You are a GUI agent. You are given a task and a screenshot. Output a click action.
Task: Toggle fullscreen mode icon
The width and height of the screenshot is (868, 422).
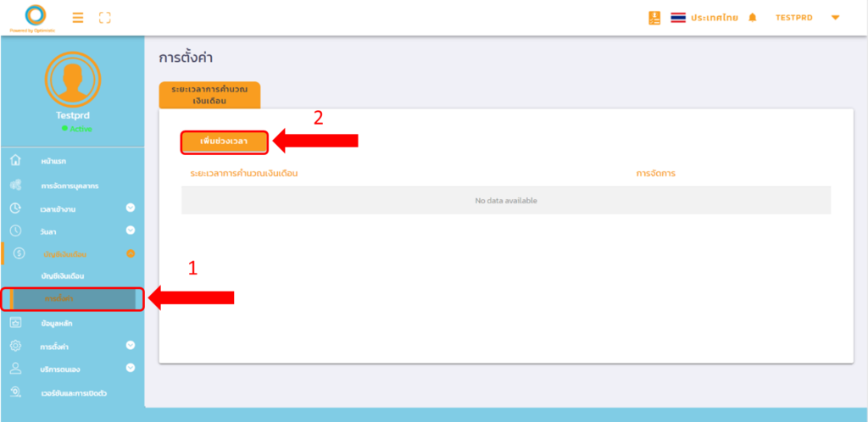105,17
